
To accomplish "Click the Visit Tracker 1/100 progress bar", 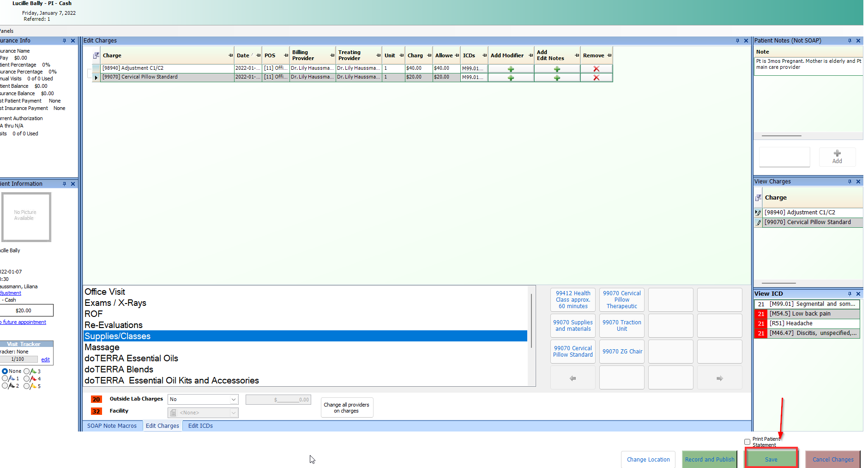I will [x=18, y=359].
